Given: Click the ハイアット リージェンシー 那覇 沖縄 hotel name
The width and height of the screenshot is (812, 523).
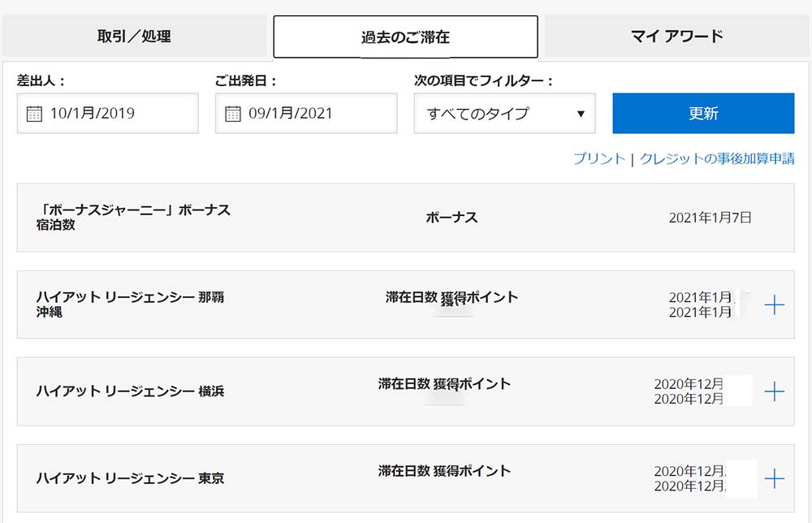Looking at the screenshot, I should (130, 305).
